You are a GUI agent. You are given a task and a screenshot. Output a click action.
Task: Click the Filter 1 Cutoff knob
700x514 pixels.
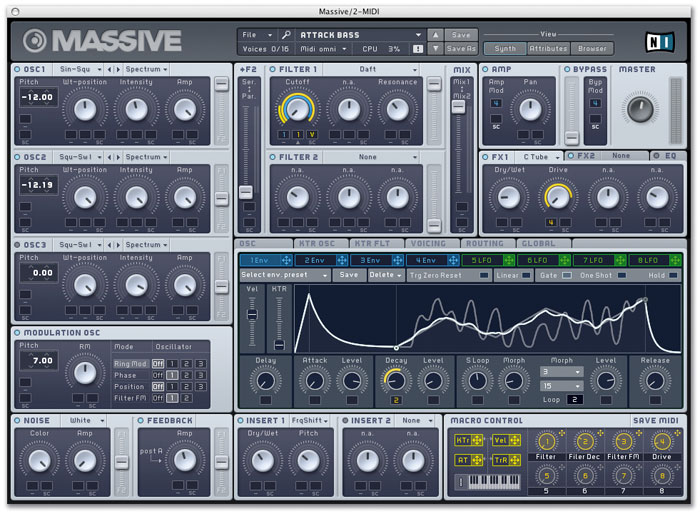[296, 110]
